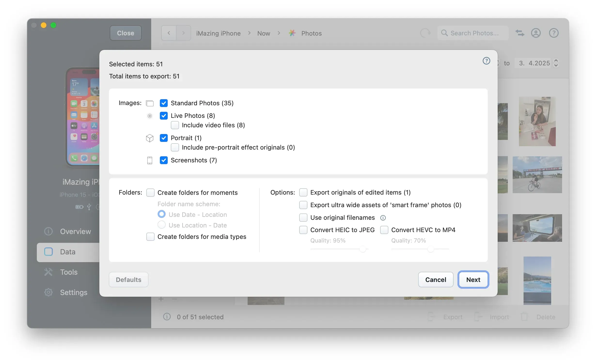596x364 pixels.
Task: Open help with the dialog question mark icon
Action: tap(486, 61)
